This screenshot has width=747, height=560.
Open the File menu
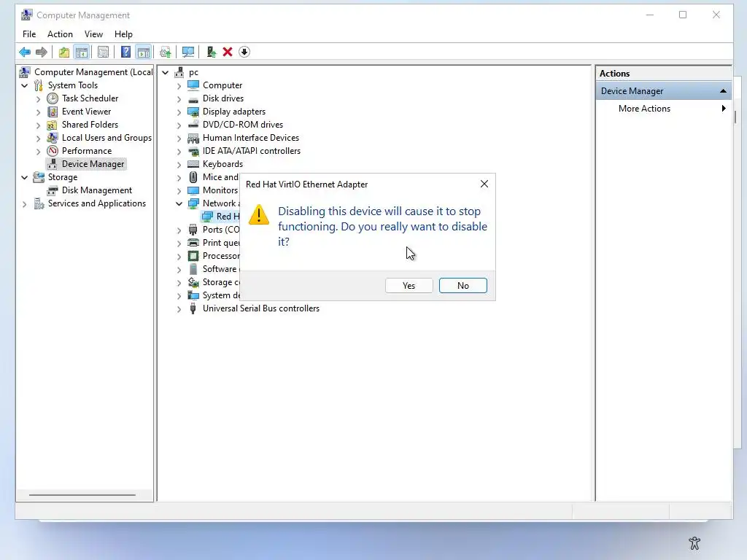(29, 34)
